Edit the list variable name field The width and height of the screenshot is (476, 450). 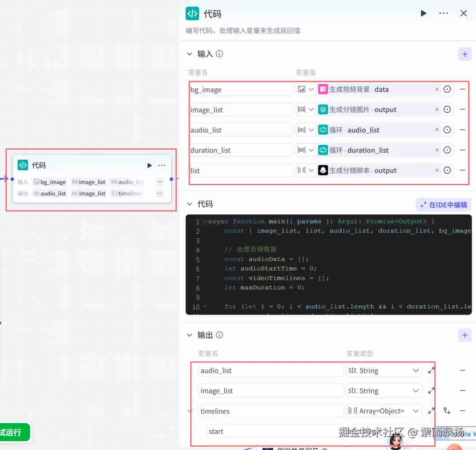tap(241, 170)
